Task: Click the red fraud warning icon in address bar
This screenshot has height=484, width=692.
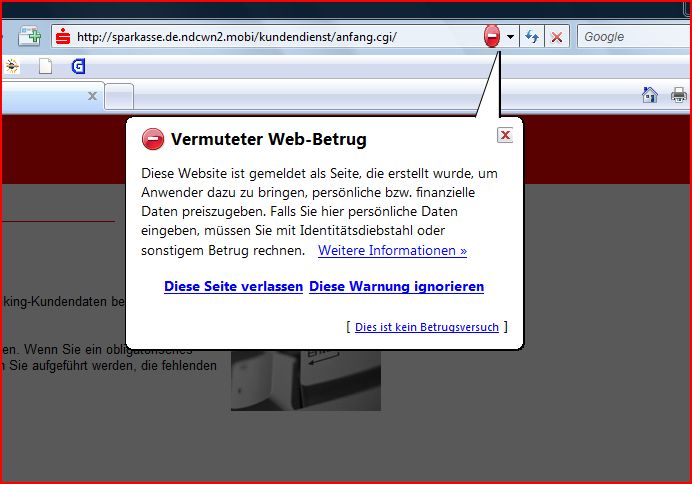Action: pos(492,36)
